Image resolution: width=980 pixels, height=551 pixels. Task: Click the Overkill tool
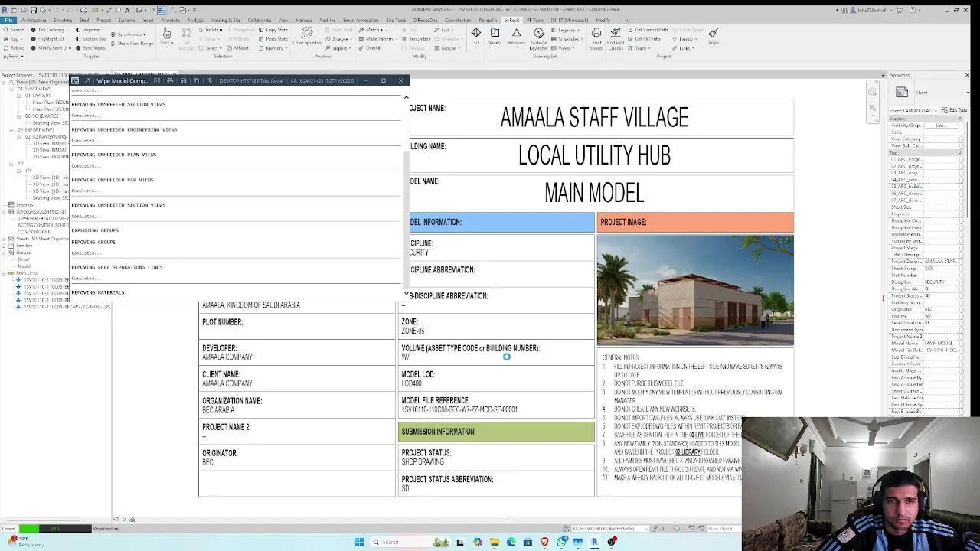[371, 48]
